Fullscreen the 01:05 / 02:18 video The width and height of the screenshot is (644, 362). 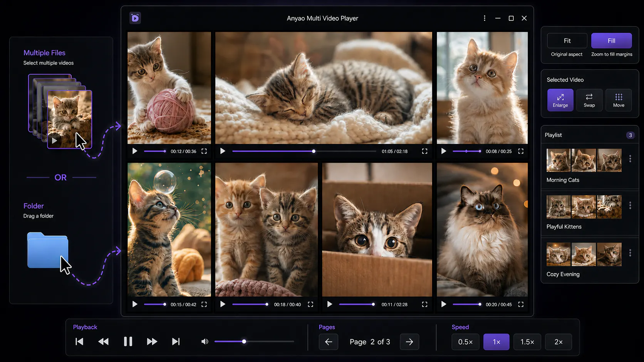[x=424, y=151]
